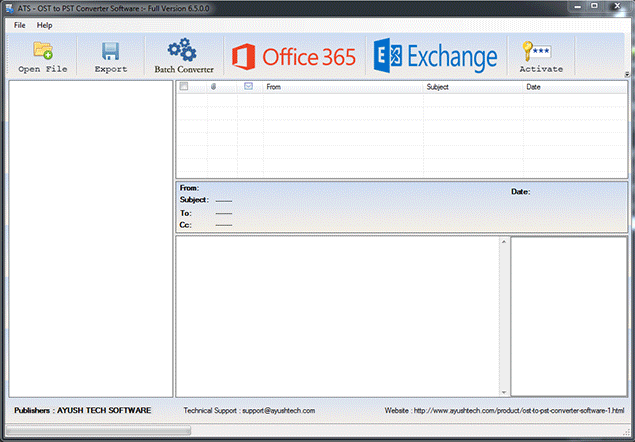Click inside the attachments panel on right

point(569,315)
